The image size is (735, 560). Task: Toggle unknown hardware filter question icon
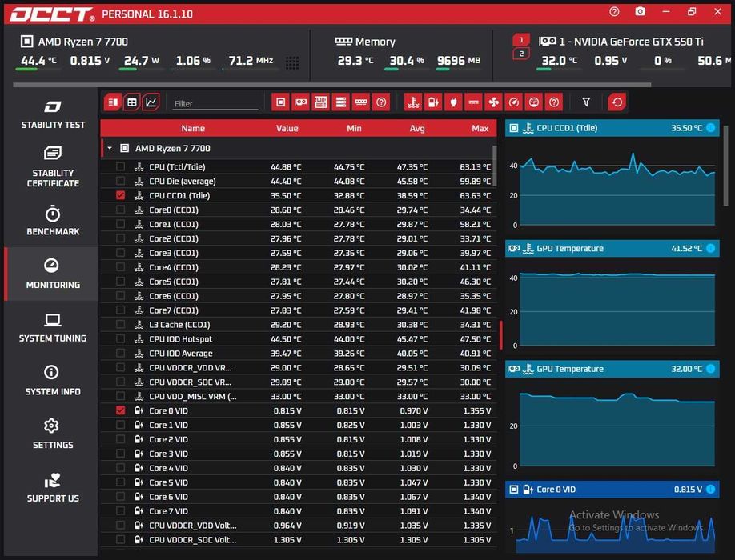point(381,102)
